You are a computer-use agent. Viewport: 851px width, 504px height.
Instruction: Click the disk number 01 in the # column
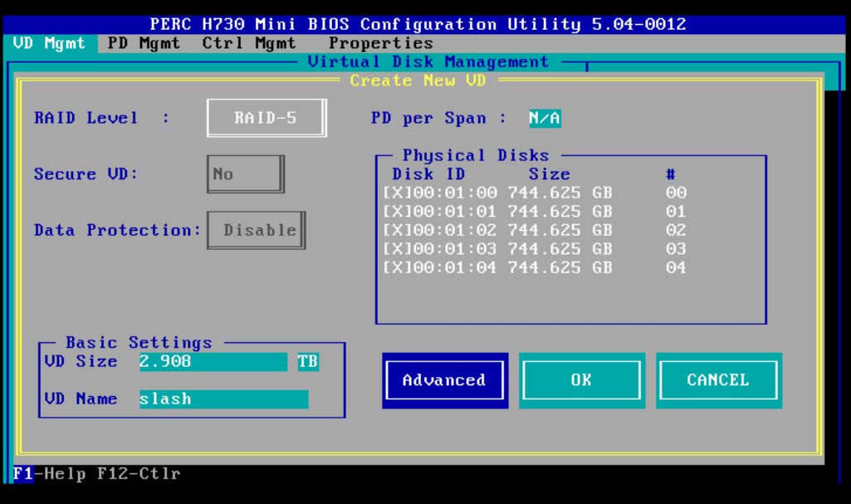tap(677, 212)
